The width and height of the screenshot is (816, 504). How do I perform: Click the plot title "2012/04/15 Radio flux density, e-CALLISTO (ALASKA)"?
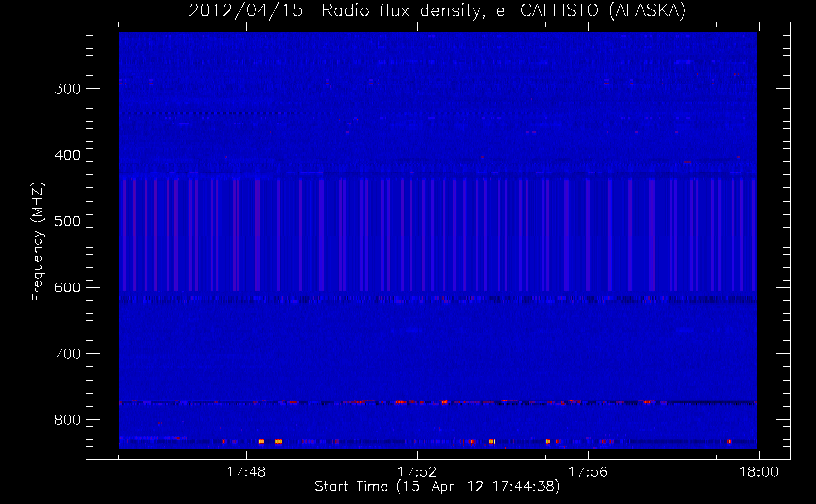click(x=437, y=10)
